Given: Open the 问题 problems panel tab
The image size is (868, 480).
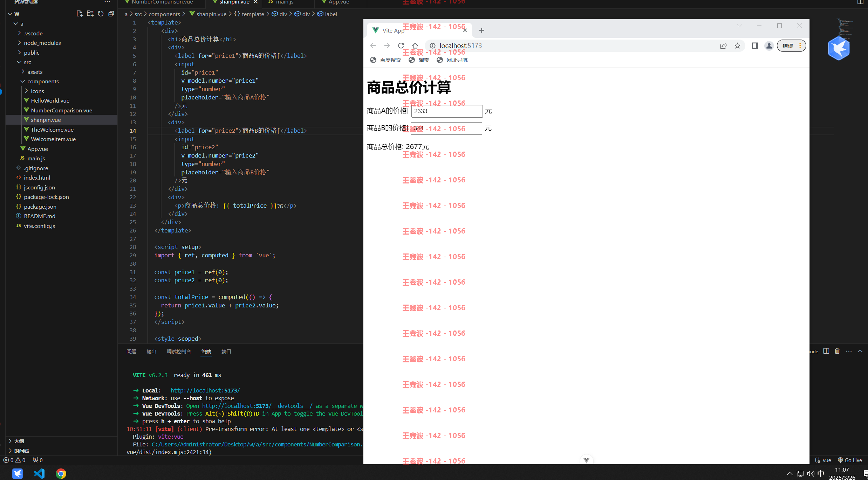Looking at the screenshot, I should coord(131,351).
